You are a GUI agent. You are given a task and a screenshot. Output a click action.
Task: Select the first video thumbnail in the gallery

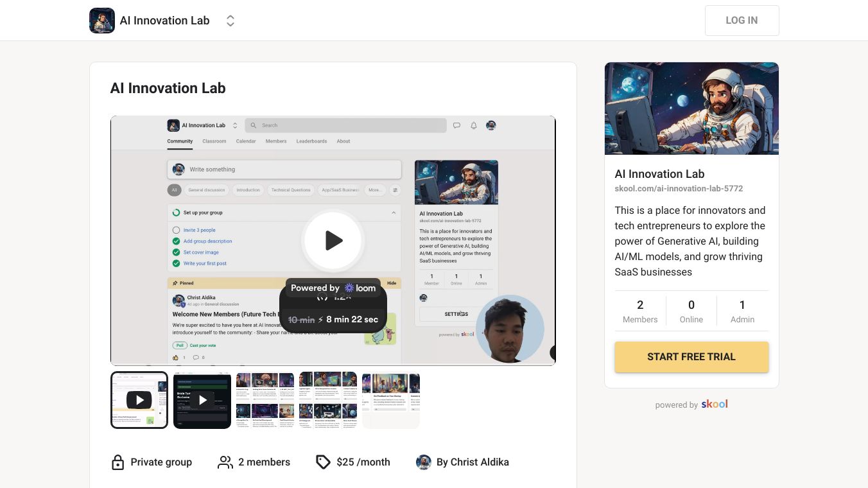pos(139,400)
